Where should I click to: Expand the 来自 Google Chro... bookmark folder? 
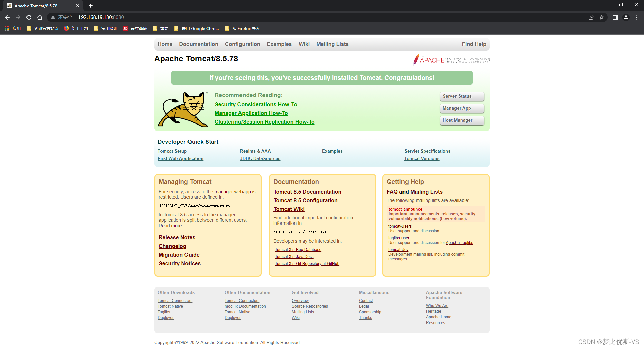point(197,28)
